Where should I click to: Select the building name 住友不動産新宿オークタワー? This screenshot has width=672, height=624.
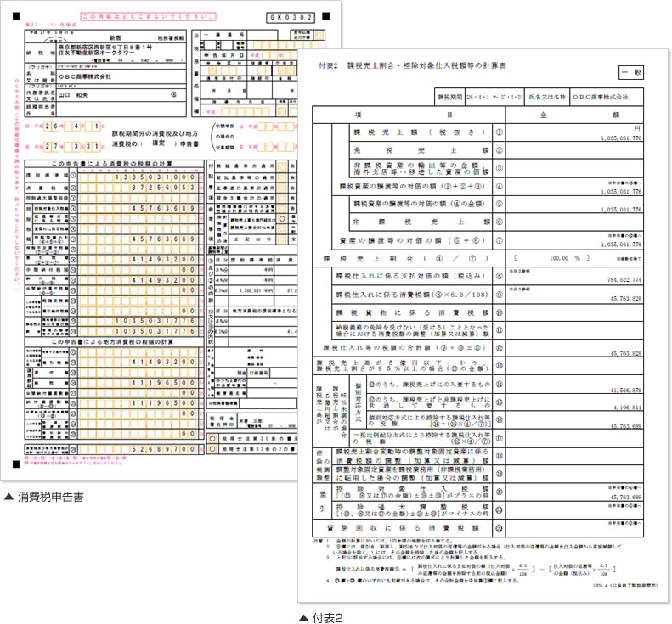(97, 53)
